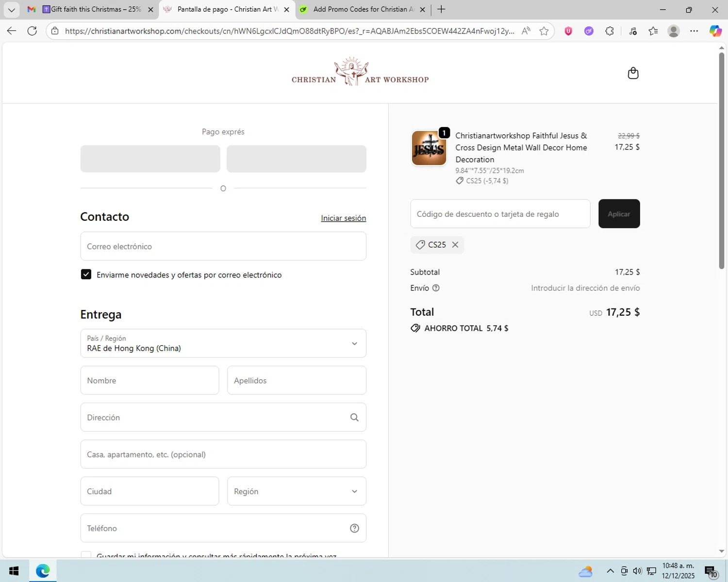Close the Gift faith this Christmas tab
The height and width of the screenshot is (582, 728).
click(x=150, y=9)
